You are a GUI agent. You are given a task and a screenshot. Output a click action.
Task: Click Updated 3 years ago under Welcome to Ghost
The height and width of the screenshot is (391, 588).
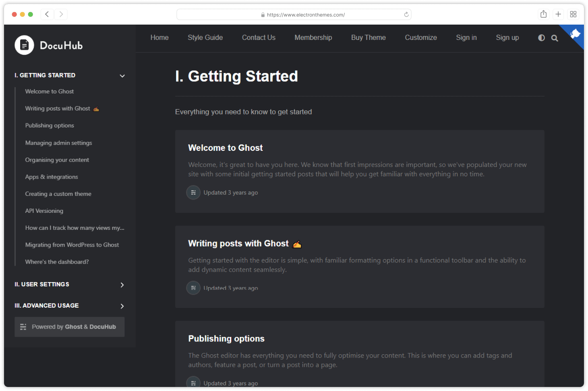tap(231, 193)
